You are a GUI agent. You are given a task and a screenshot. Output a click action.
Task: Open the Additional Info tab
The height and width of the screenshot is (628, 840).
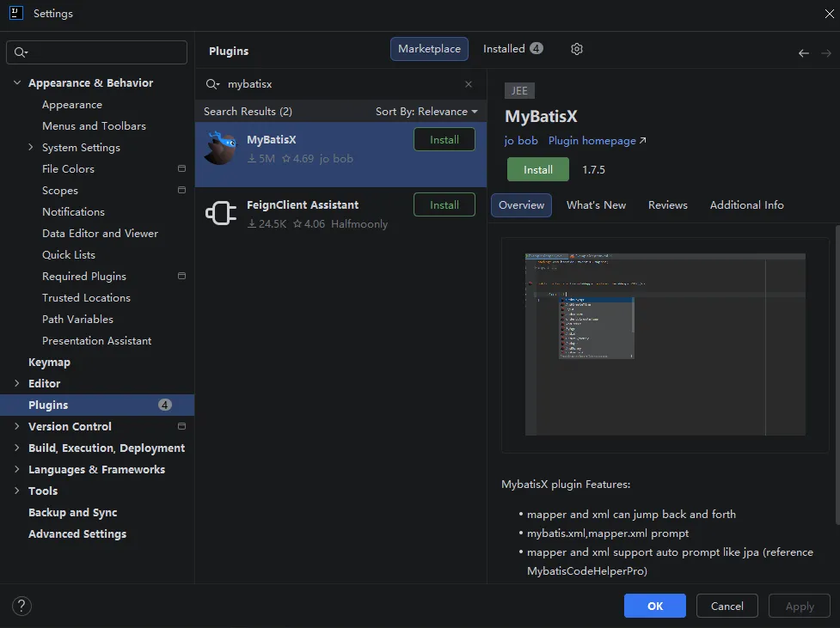(747, 205)
